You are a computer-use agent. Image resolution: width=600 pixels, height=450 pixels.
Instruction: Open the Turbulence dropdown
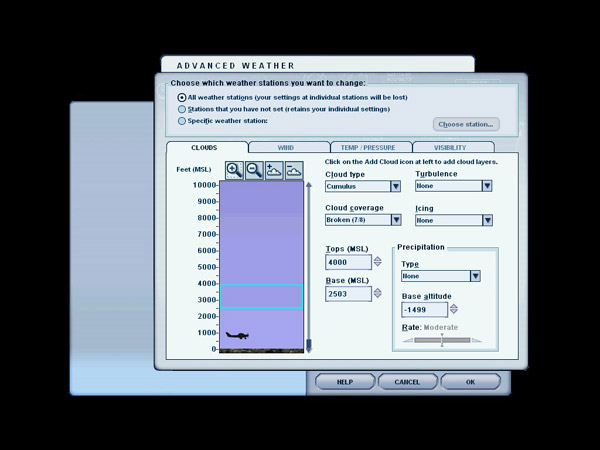454,186
